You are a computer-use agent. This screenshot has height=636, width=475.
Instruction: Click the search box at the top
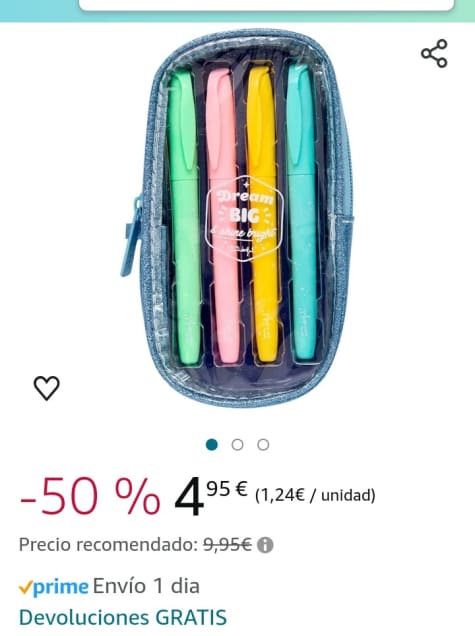tap(267, 5)
